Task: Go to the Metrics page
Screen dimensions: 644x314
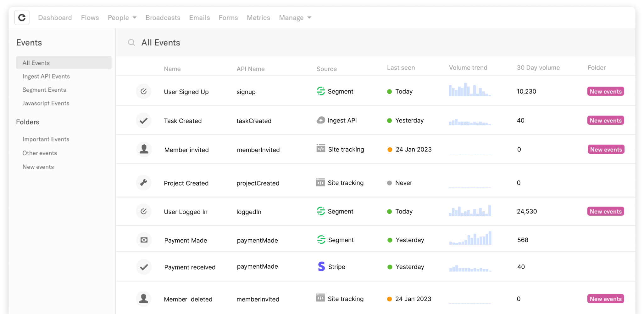Action: click(x=258, y=18)
